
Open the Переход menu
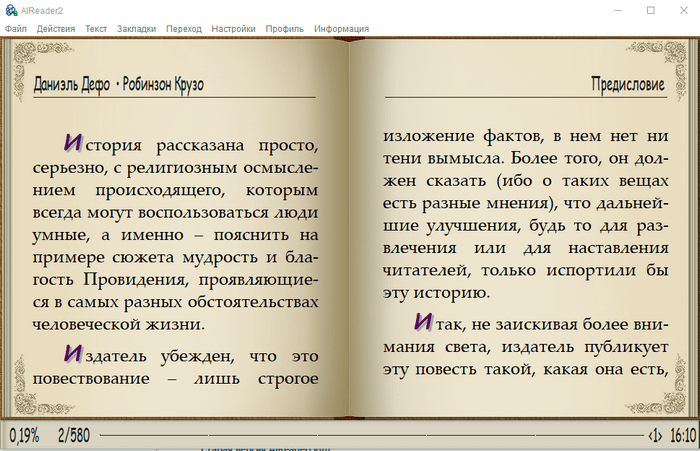[184, 29]
